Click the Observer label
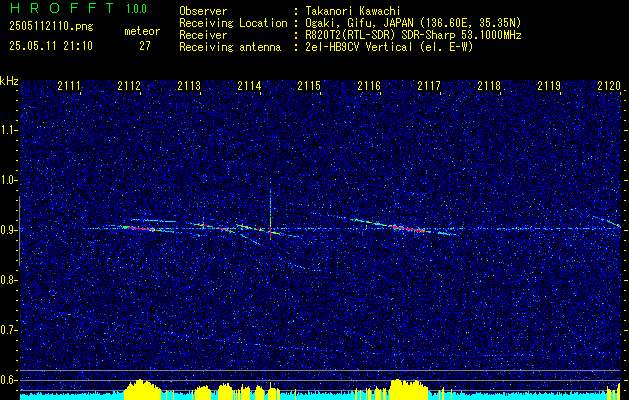629x400 pixels. [203, 11]
